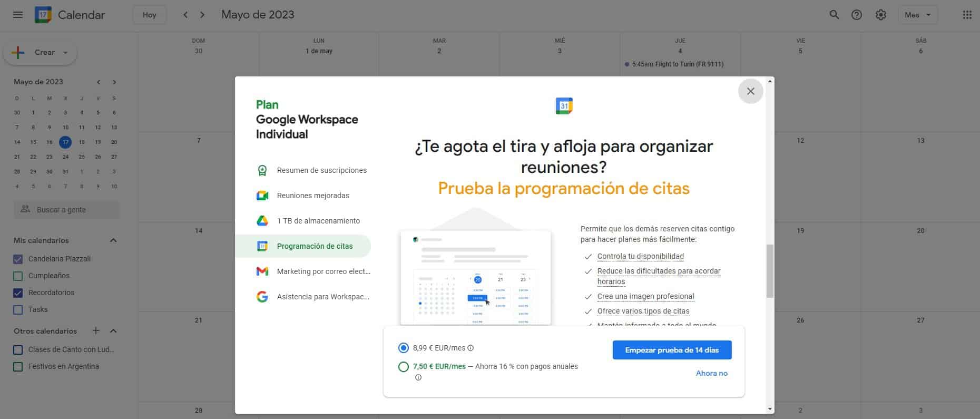Click dialog scrollbar down arrow
980x419 pixels.
tap(770, 409)
